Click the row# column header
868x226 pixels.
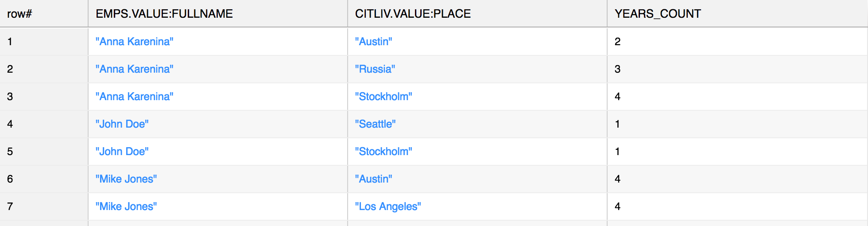(20, 14)
